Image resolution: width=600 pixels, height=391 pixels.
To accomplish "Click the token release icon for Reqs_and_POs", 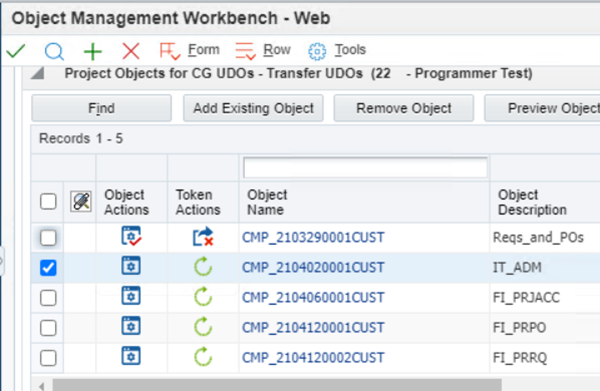I will pyautogui.click(x=203, y=236).
